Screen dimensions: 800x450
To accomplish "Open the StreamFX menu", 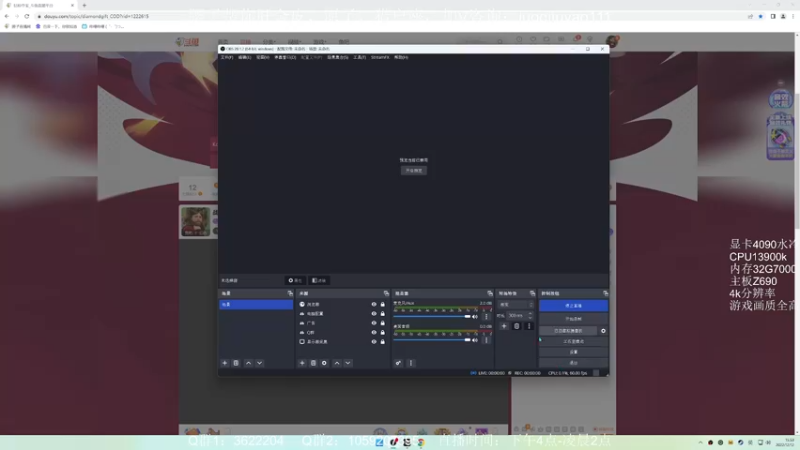I will tap(380, 57).
